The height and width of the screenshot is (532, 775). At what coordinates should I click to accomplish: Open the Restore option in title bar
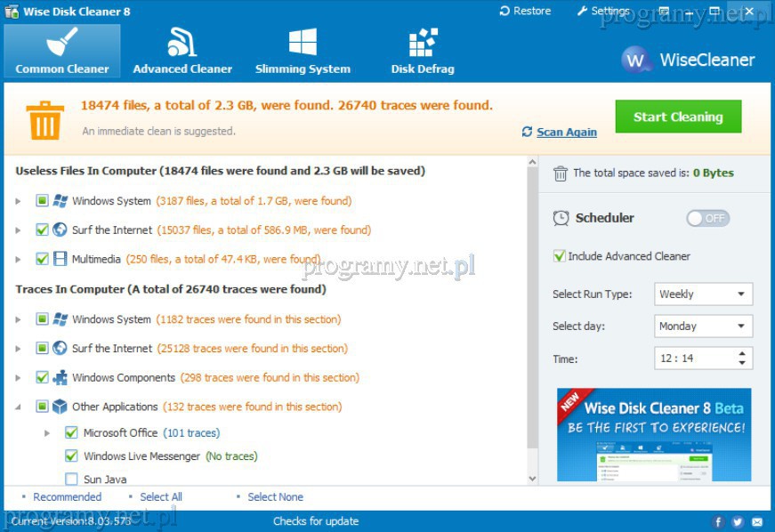[x=525, y=12]
